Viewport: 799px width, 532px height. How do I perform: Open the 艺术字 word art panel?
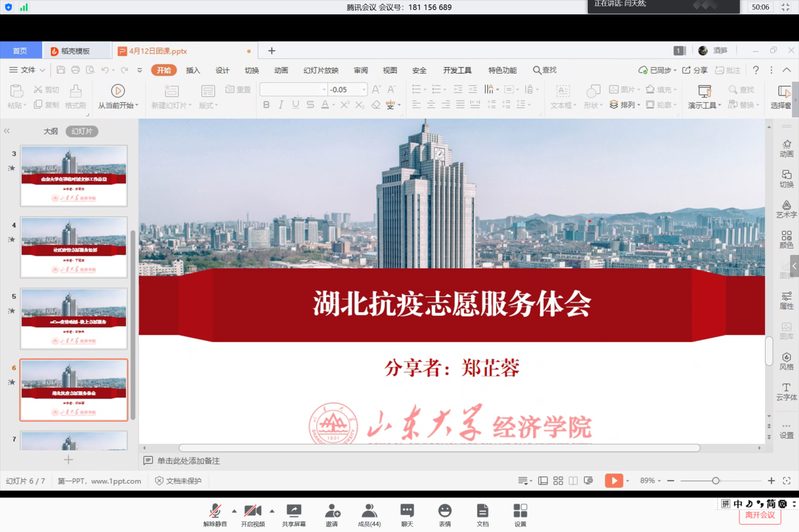pyautogui.click(x=786, y=209)
